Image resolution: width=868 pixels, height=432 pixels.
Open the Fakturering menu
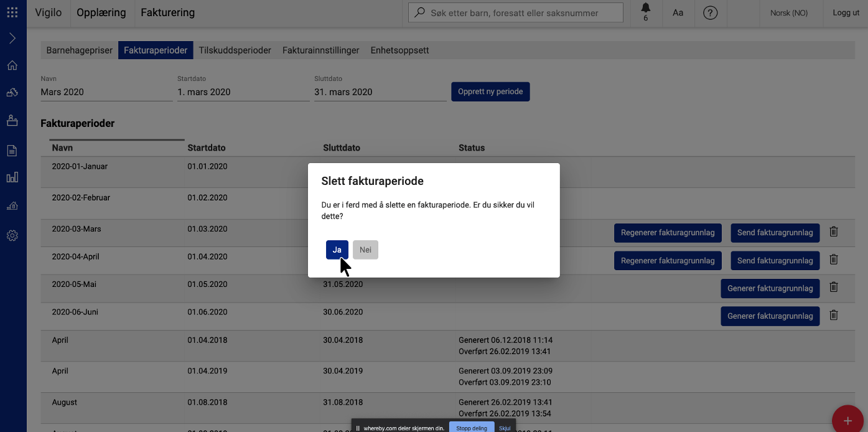pos(167,13)
